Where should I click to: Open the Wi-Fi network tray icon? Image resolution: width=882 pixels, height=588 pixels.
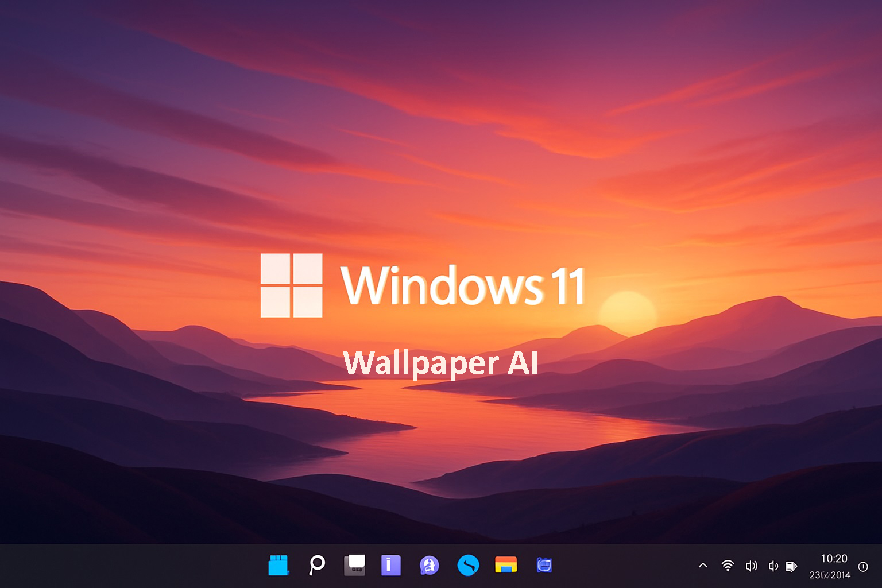pos(728,566)
